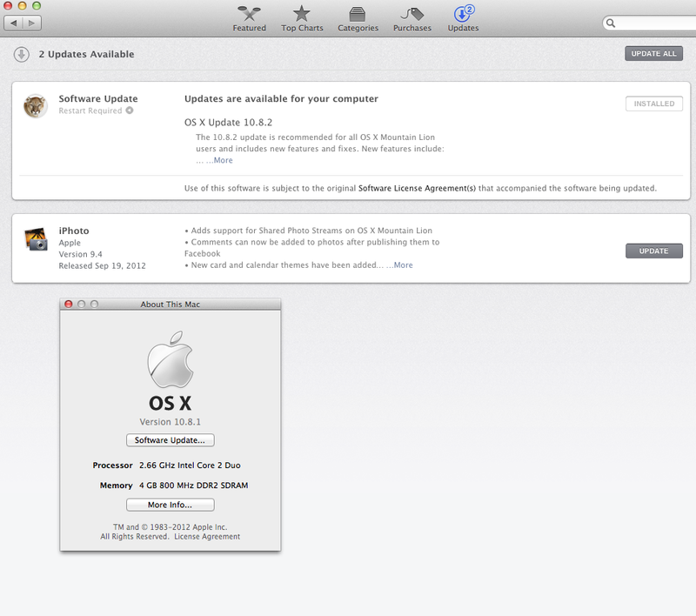Click the UPDATE button for iPhoto
696x616 pixels.
pyautogui.click(x=654, y=251)
